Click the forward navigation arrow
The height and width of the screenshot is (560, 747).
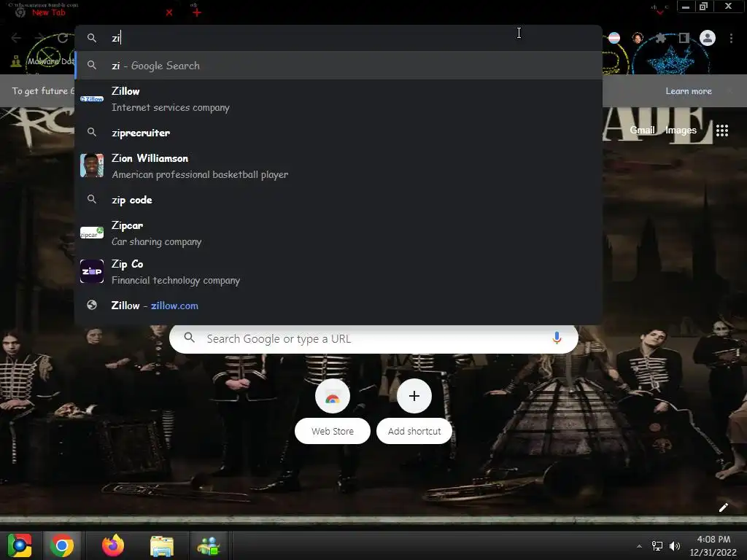pyautogui.click(x=40, y=38)
